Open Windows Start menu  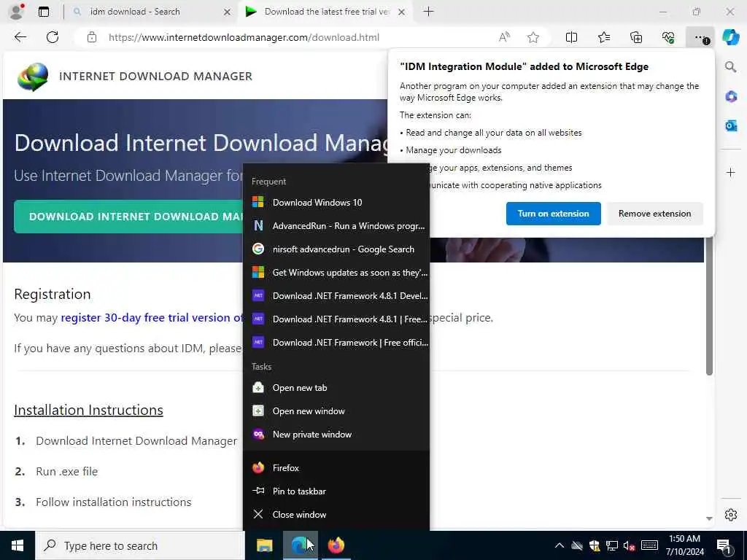point(18,545)
